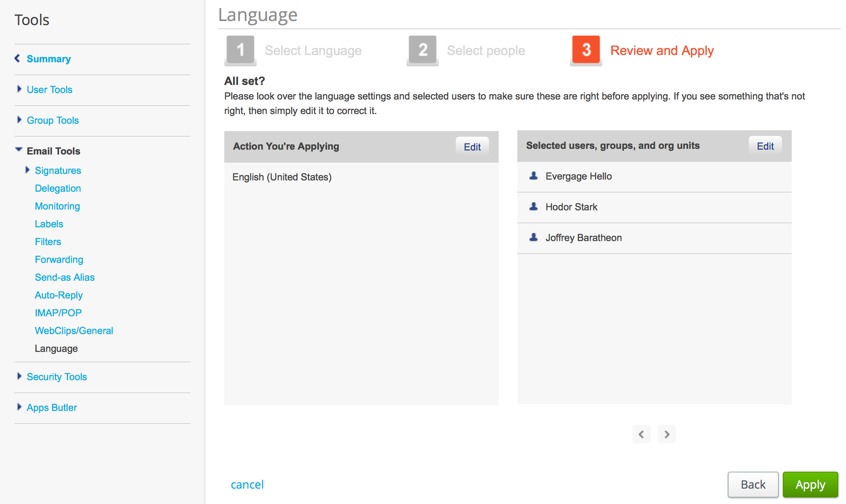Click the cancel link

click(247, 485)
